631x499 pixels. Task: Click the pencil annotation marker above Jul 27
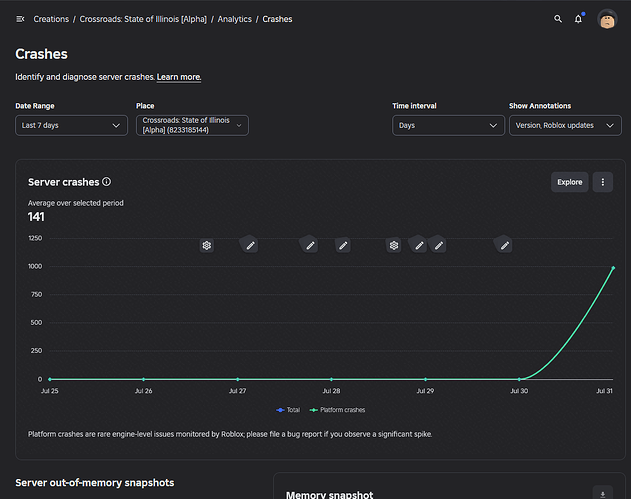(250, 245)
